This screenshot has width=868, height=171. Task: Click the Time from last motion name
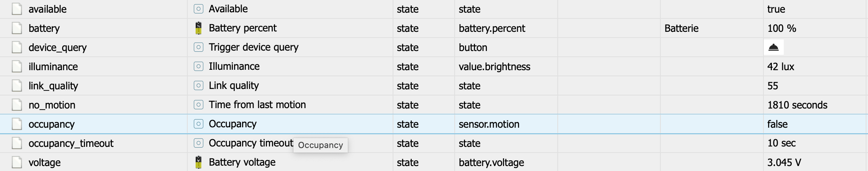pyautogui.click(x=257, y=105)
